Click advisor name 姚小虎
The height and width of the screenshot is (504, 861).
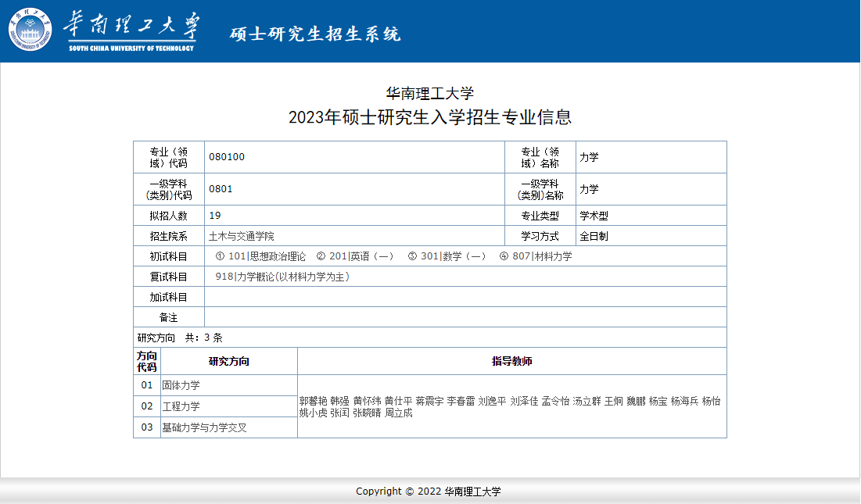(x=313, y=413)
